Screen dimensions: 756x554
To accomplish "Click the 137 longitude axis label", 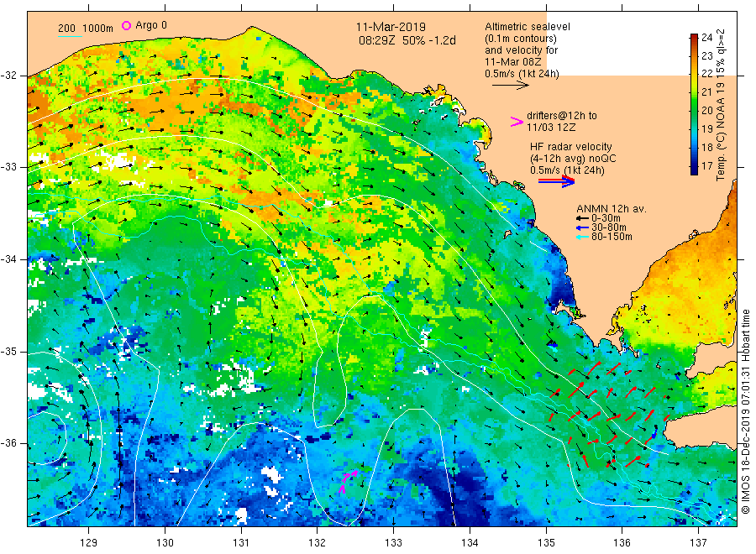I will pyautogui.click(x=698, y=543).
